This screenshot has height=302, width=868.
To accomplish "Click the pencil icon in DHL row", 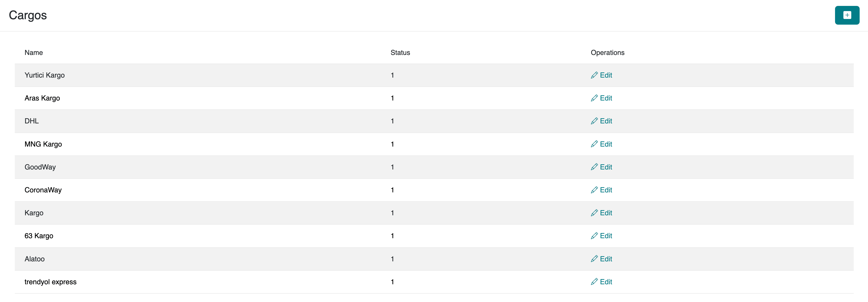I will 594,121.
